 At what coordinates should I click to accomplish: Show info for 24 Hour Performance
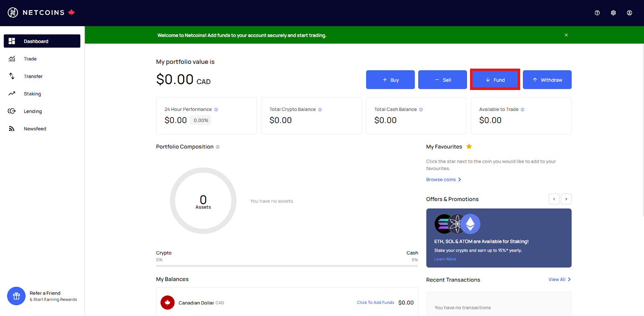216,109
